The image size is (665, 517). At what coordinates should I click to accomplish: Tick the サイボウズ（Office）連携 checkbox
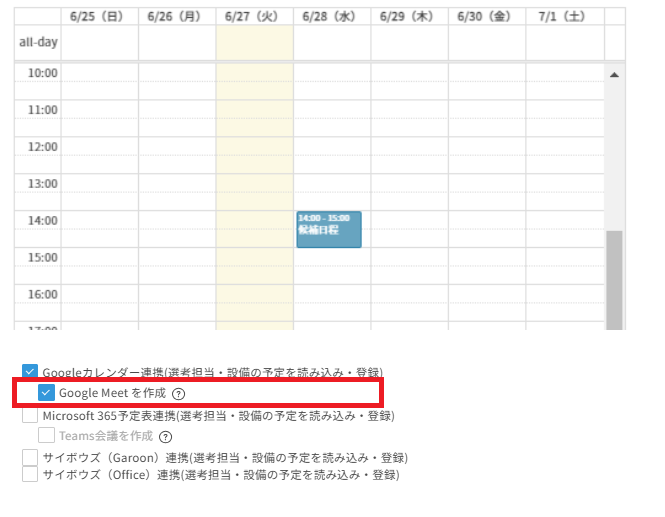pos(30,475)
